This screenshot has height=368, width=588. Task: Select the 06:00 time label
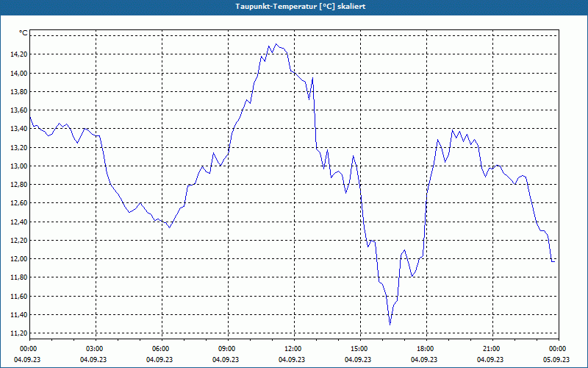click(161, 349)
